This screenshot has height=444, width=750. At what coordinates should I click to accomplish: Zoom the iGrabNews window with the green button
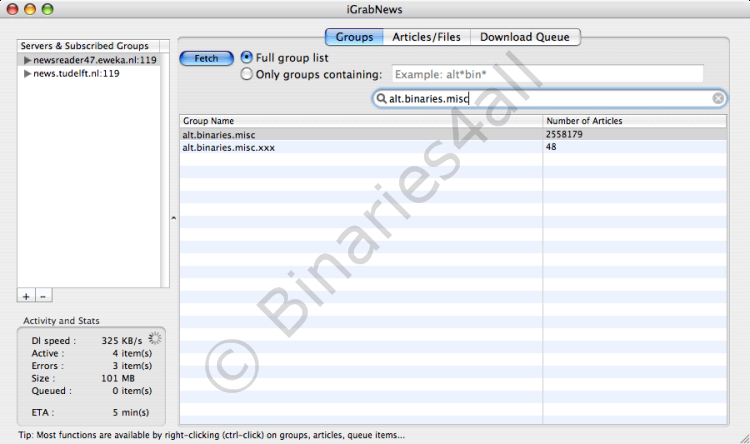(x=47, y=9)
